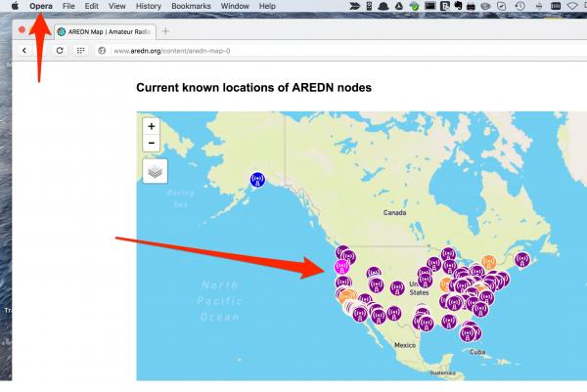Screen dimensions: 587x392
Task: Open the Window menu
Action: pos(235,6)
